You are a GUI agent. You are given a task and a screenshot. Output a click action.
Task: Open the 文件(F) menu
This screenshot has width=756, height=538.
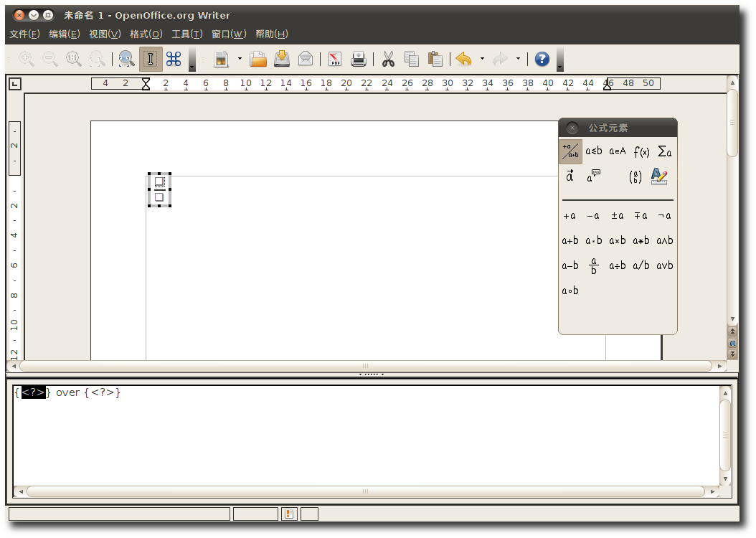tap(24, 34)
